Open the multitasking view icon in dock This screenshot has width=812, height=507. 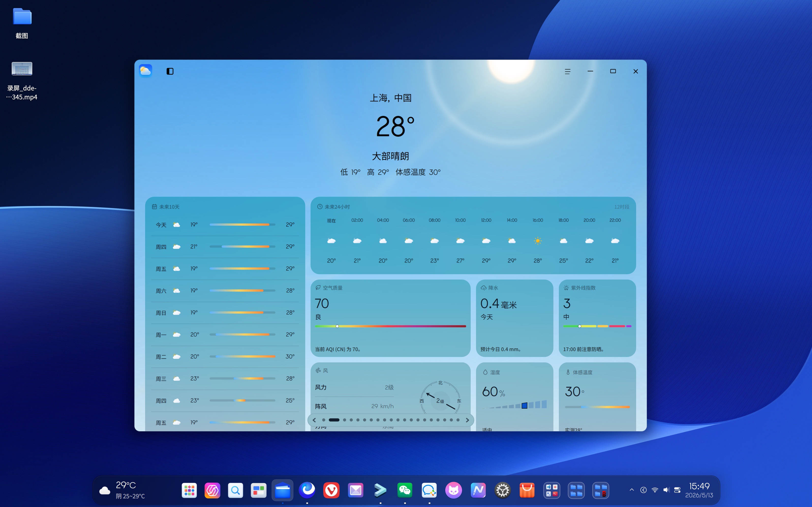tap(258, 490)
